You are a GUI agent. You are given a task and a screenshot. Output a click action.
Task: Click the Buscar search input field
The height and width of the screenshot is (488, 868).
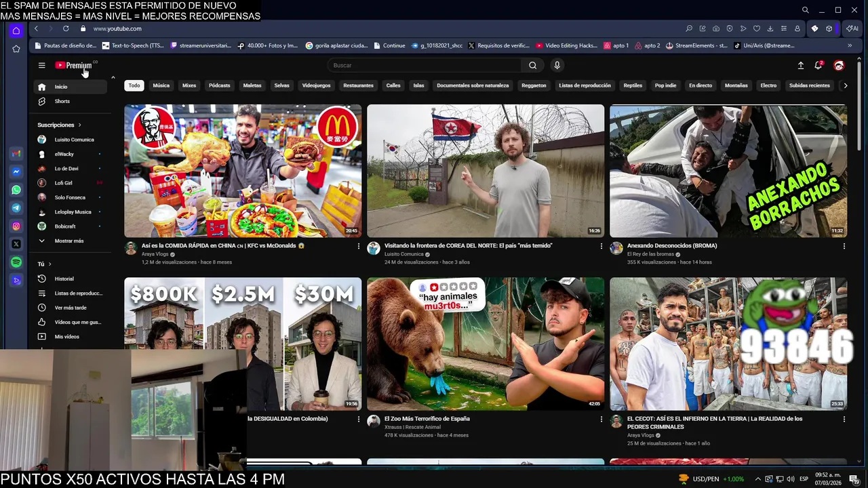425,65
